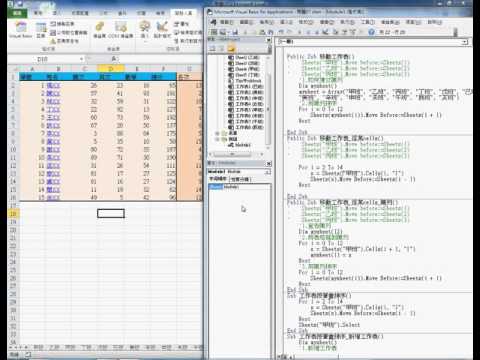Open the VBA editor Tools menu
This screenshot has width=480, height=360.
point(367,22)
